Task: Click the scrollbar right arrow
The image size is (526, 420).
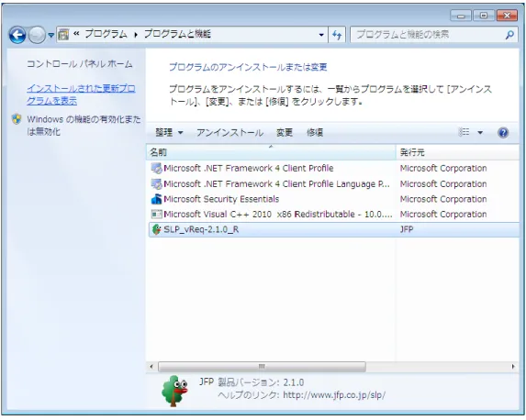Action: (x=513, y=367)
